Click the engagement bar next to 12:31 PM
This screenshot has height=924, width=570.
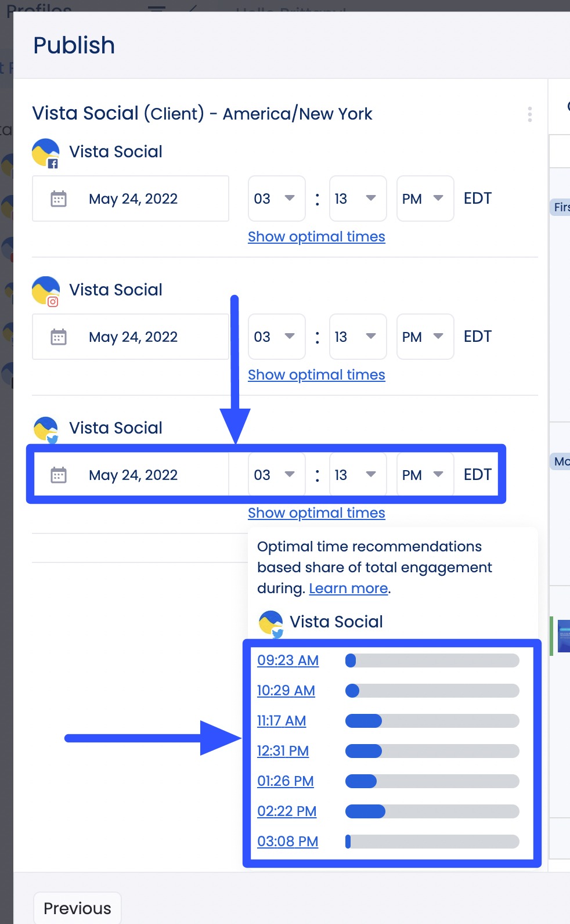pos(432,751)
